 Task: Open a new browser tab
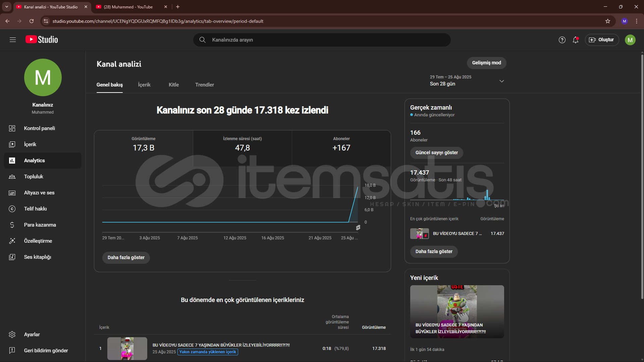178,7
